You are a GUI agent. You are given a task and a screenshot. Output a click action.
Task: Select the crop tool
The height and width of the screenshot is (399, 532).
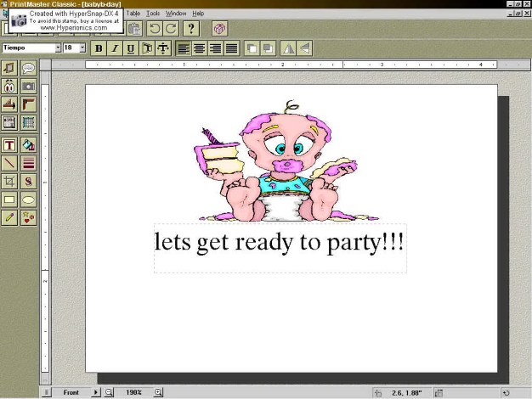[9, 182]
